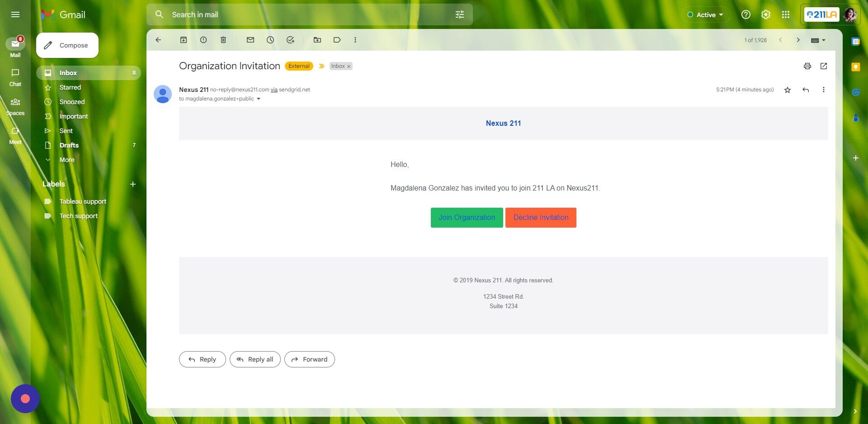Archive this email

tap(184, 40)
